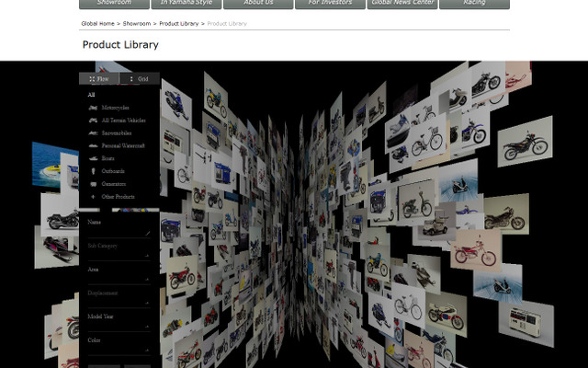
Task: Open the large white bicycle with basket thumbnail
Action: (x=426, y=138)
